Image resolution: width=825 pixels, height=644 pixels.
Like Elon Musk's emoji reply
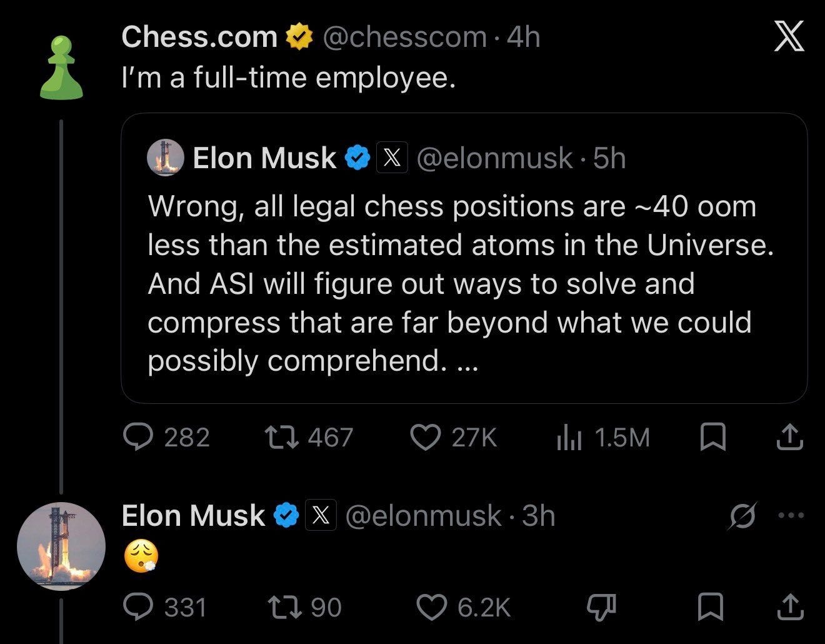464,606
